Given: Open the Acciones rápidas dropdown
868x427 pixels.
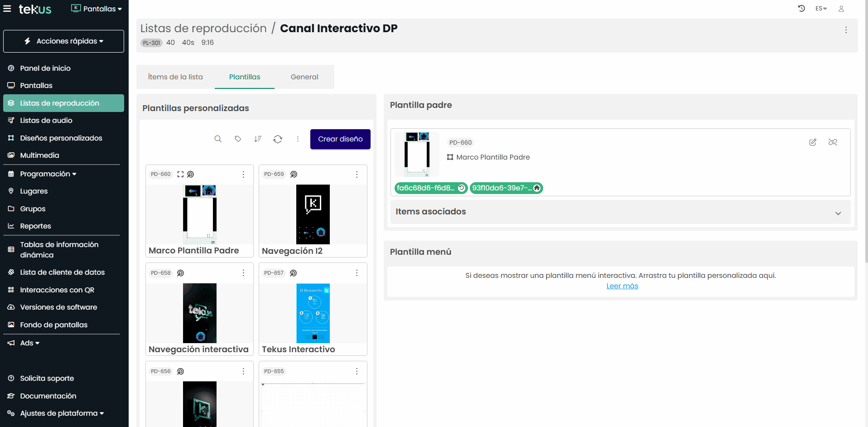Looking at the screenshot, I should [63, 41].
